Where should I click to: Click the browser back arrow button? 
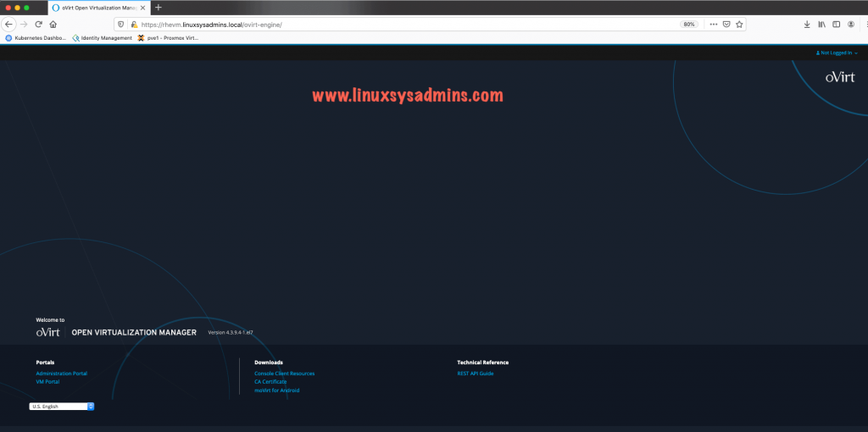(x=8, y=25)
